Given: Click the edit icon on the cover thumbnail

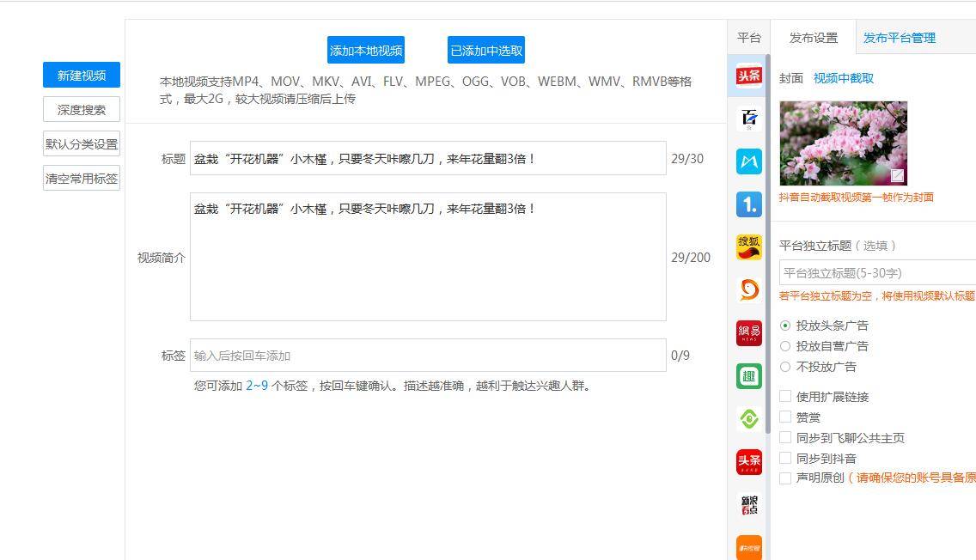Looking at the screenshot, I should point(897,176).
